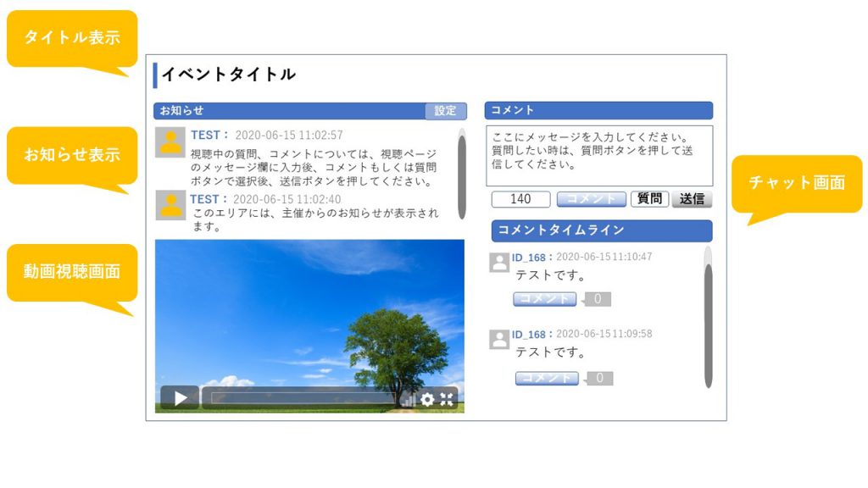
Task: Click timestamp 2020-06-15 11:10:47
Action: point(604,257)
